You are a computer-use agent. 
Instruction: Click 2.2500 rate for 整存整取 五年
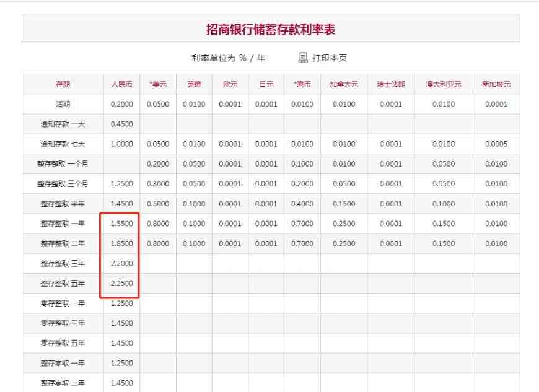pos(121,284)
